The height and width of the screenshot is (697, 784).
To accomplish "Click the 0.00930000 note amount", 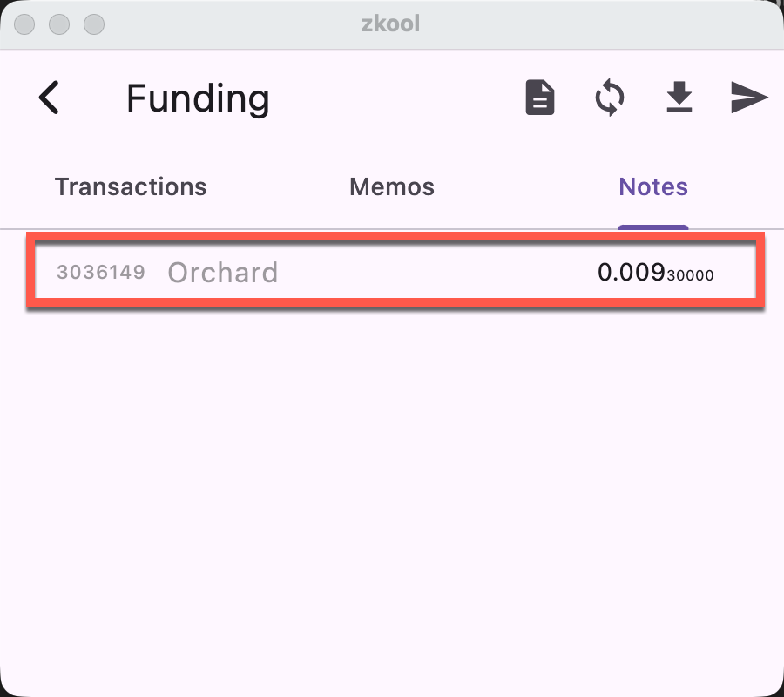I will (655, 273).
